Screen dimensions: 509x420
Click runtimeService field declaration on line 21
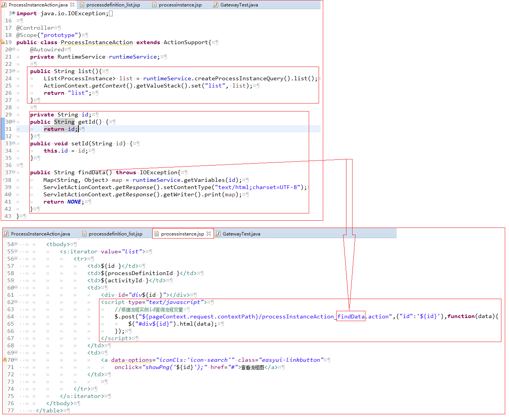pos(133,57)
